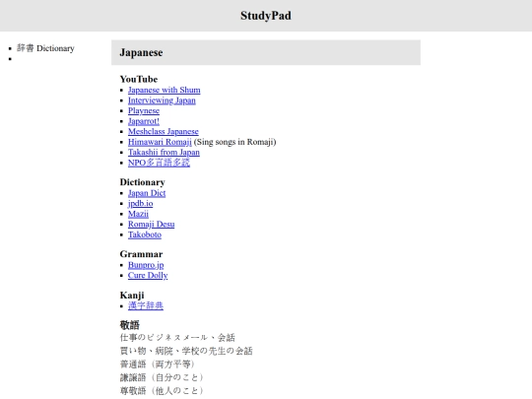
Task: Open the Japan Dict dictionary link
Action: coord(147,193)
